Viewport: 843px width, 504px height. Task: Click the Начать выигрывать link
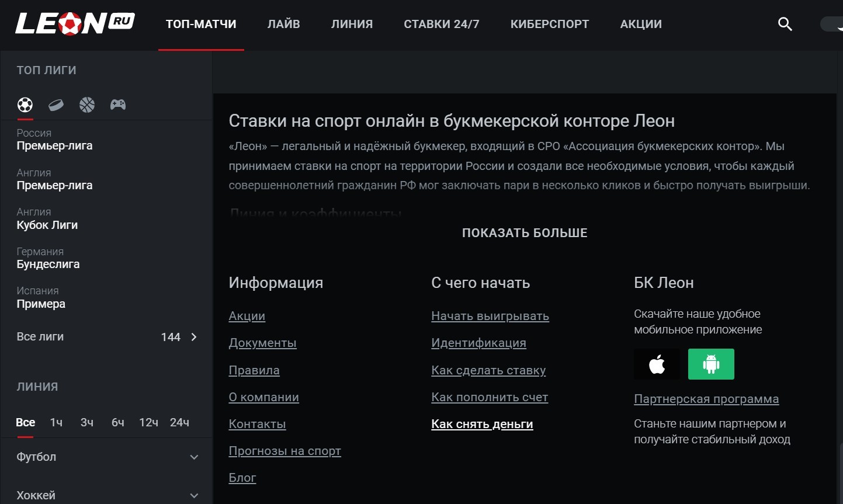(x=490, y=316)
